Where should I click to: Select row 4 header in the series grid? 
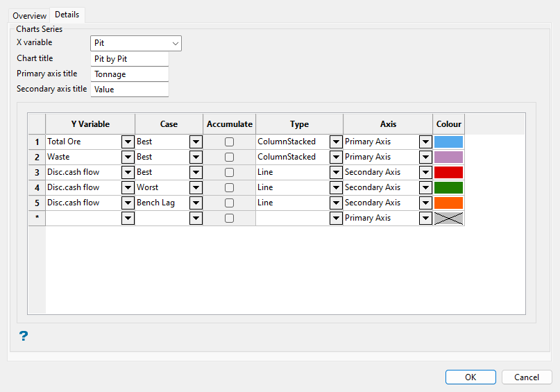(x=36, y=187)
